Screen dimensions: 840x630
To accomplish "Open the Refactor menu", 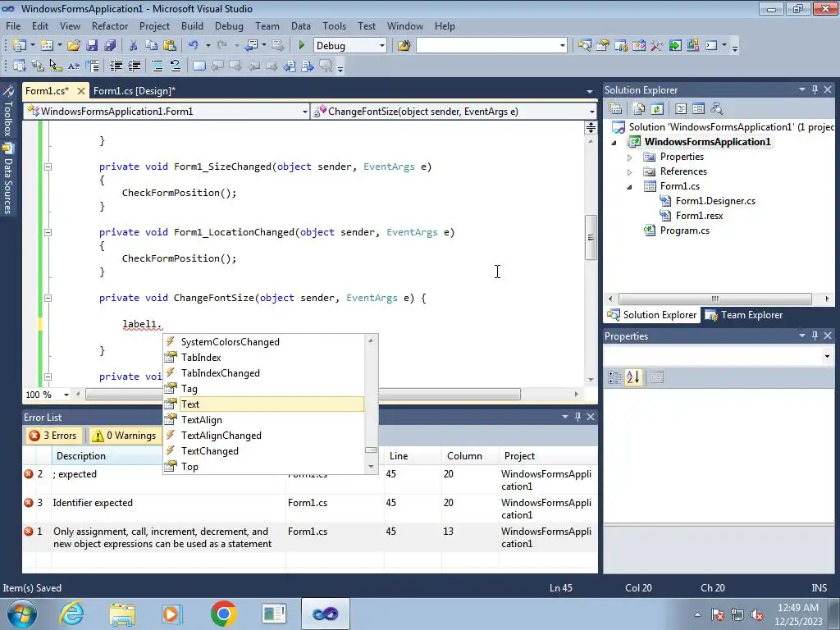I will tap(110, 26).
